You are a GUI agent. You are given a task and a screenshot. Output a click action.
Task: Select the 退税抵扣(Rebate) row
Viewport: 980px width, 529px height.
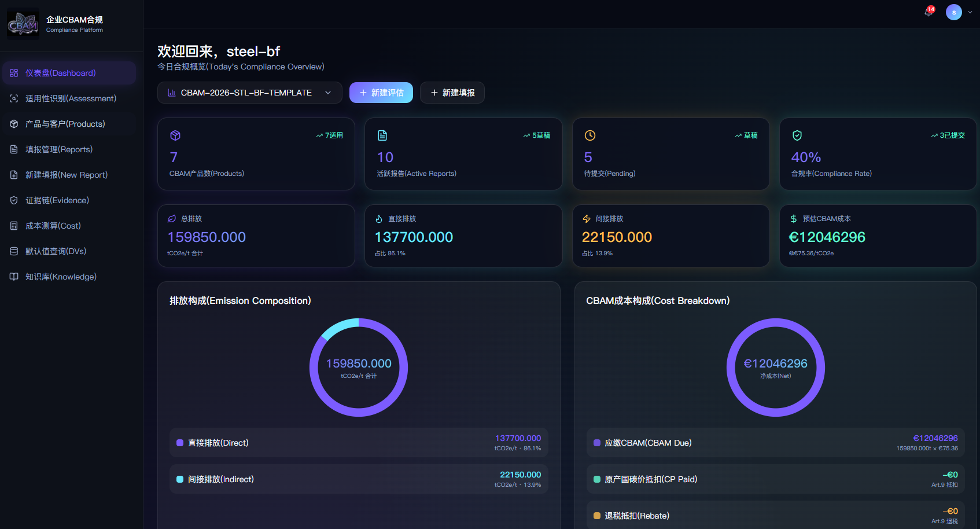click(x=776, y=515)
